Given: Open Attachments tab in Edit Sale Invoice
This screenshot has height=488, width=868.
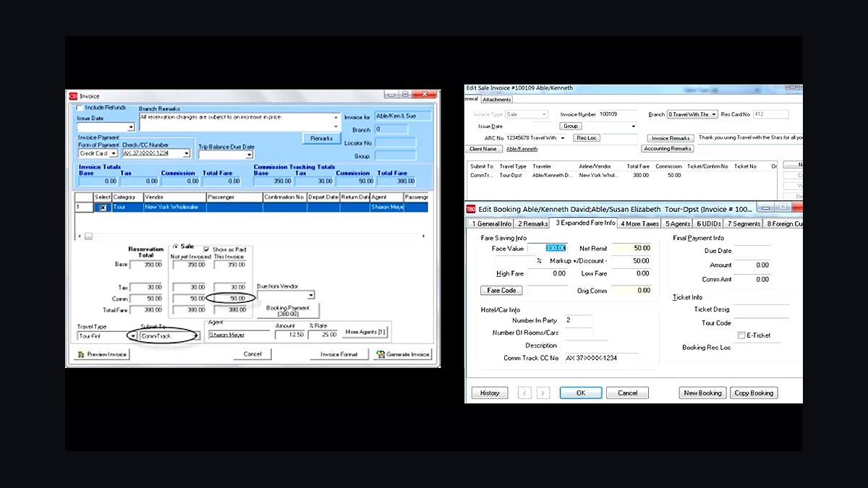Looking at the screenshot, I should click(496, 99).
